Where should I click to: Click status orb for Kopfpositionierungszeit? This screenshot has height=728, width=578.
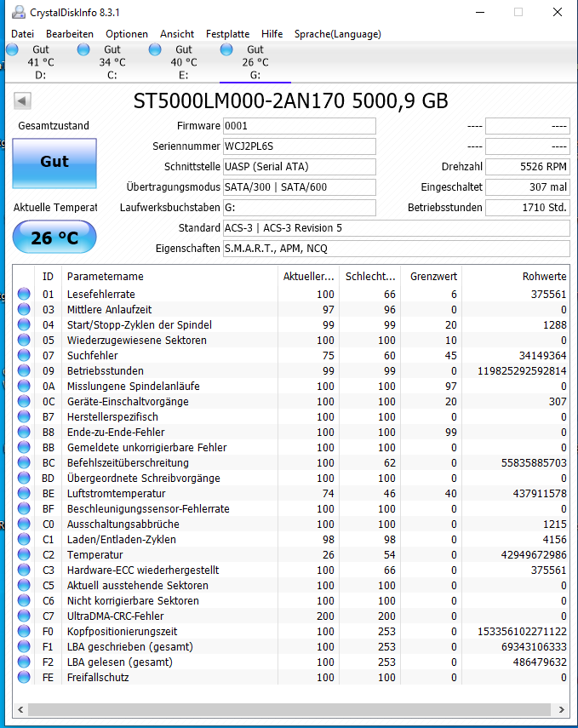(x=24, y=631)
